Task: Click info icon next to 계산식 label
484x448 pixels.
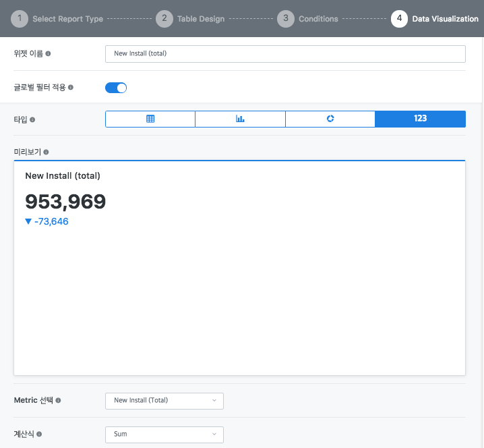Action: point(39,434)
